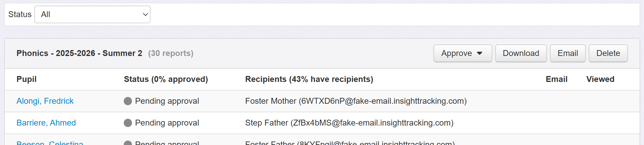Click the Status (0% approved) column header
Viewport: 644px width, 145px height.
coord(166,79)
